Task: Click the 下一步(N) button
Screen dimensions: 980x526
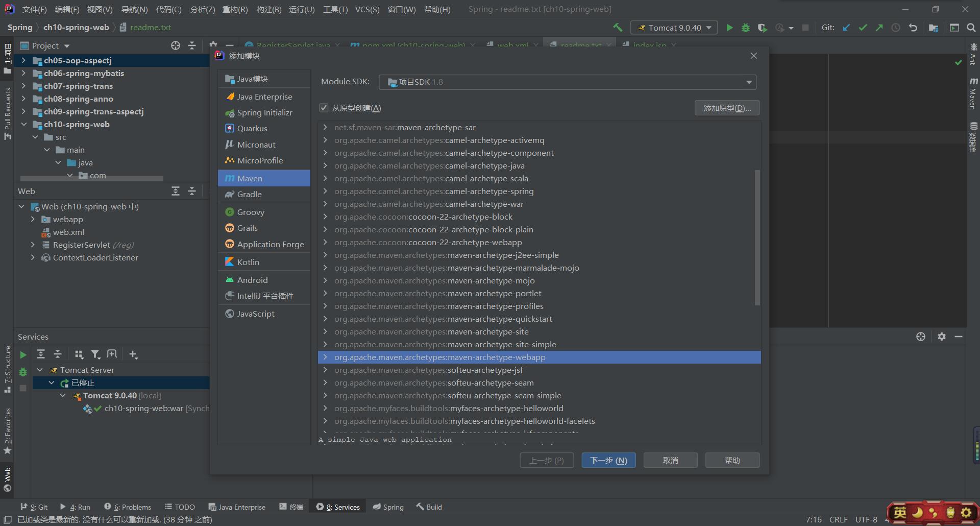Action: (x=608, y=460)
